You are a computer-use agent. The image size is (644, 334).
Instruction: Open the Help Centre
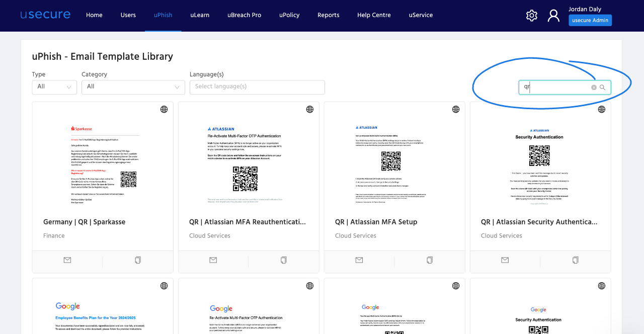click(x=374, y=15)
